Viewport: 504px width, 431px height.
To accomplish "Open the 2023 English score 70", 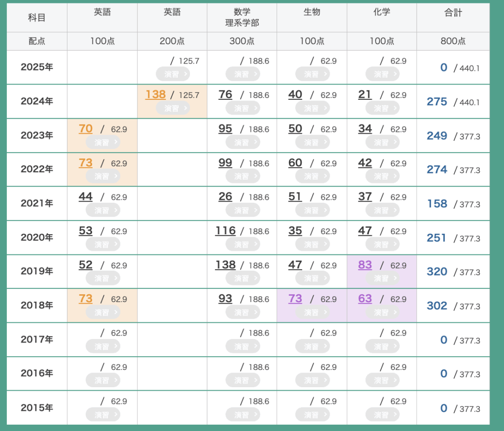I will tap(86, 129).
